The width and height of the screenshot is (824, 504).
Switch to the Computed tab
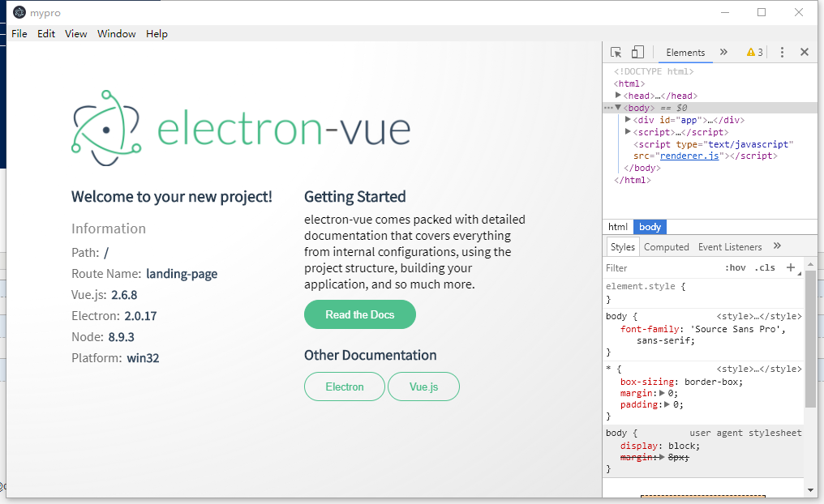point(667,247)
